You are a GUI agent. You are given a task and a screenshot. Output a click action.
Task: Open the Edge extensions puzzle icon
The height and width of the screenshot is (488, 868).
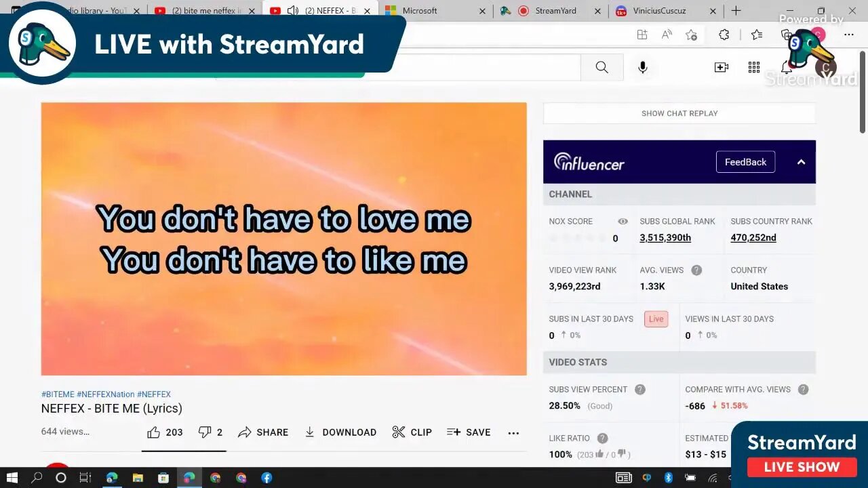point(724,35)
